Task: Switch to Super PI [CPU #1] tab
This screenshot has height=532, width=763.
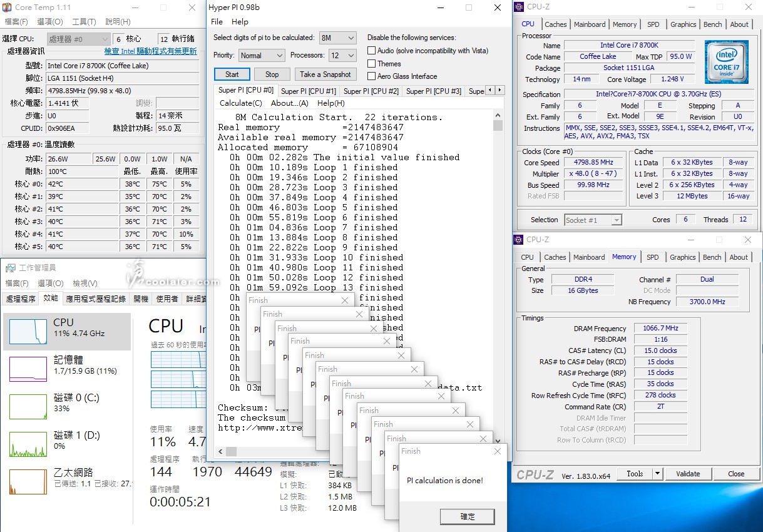Action: 308,91
